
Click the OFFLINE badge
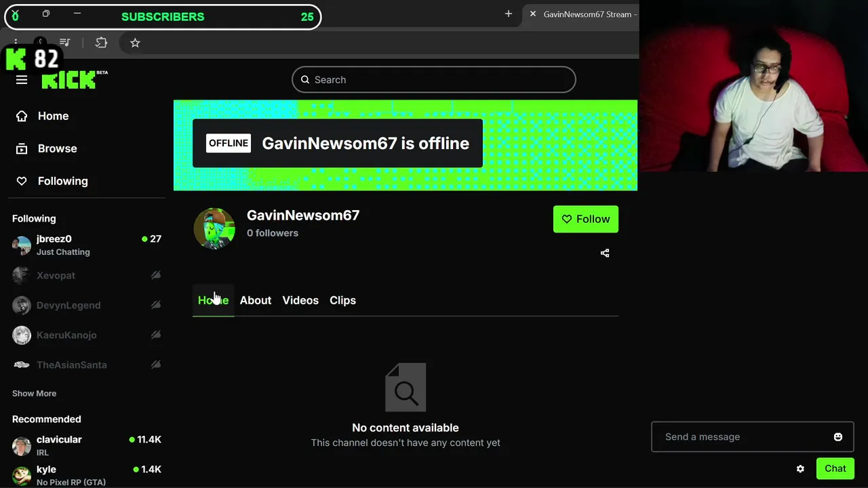[x=229, y=143]
